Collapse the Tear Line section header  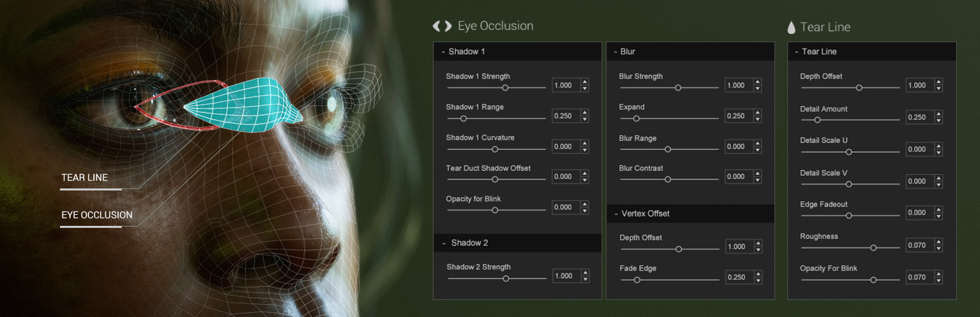pyautogui.click(x=797, y=52)
